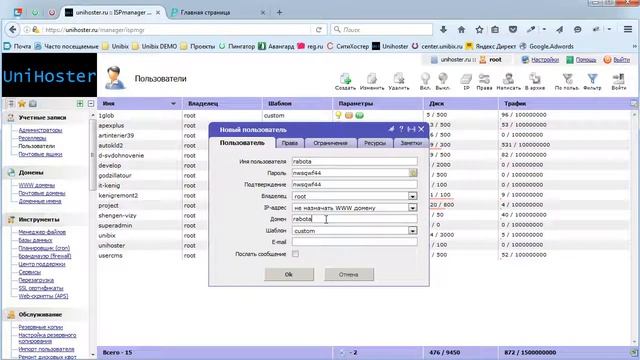Click the collapse-all minus icon in the sidebar
Image resolution: width=640 pixels, height=360 pixels.
[x=91, y=104]
